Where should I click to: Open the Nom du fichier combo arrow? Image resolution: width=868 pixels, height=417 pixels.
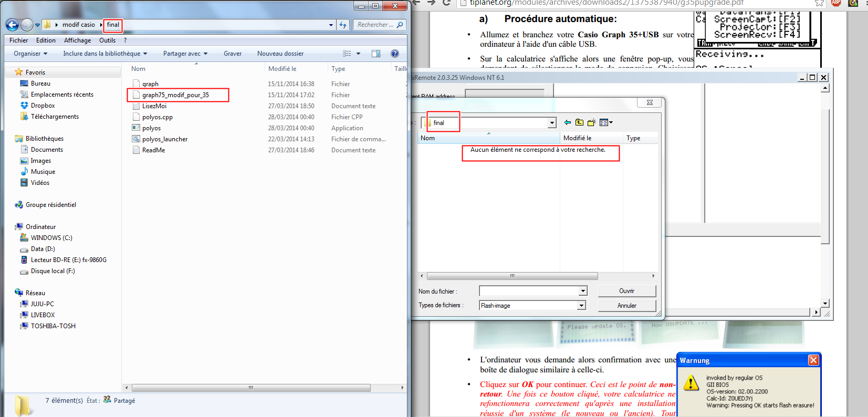tap(583, 291)
